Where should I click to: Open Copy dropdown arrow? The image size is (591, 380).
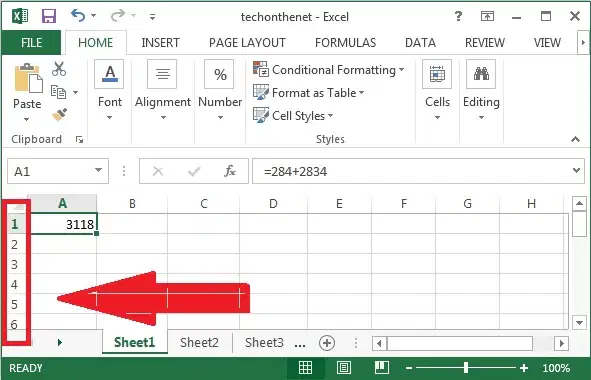(x=75, y=92)
